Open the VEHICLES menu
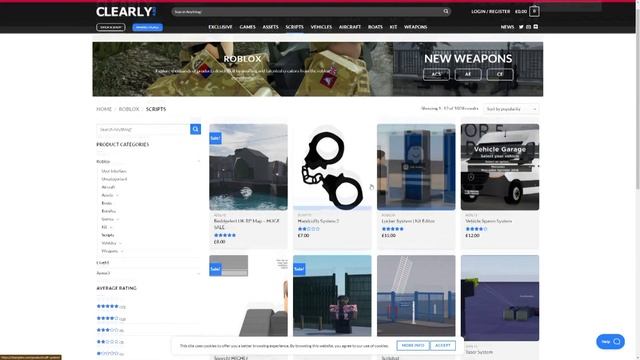Image resolution: width=640 pixels, height=360 pixels. [x=321, y=27]
